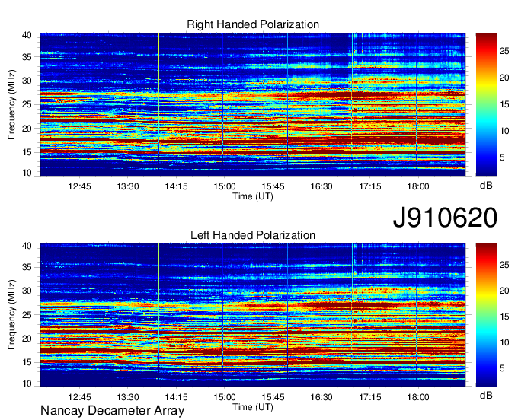This screenshot has width=518, height=420.
Task: Click the "12:45" time tick of the Right Handed plot
Action: point(80,186)
